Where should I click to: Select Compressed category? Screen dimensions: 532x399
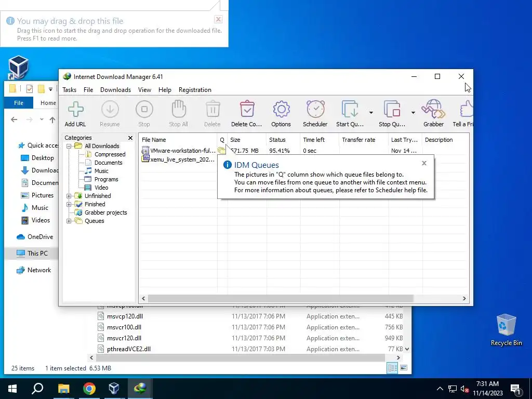pos(110,154)
